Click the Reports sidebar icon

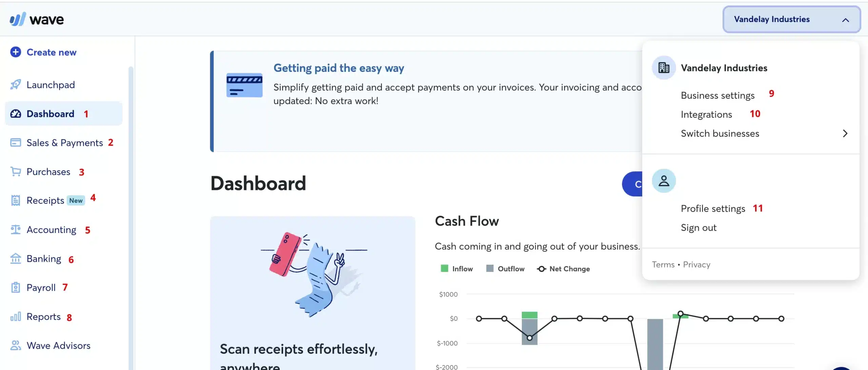click(15, 317)
